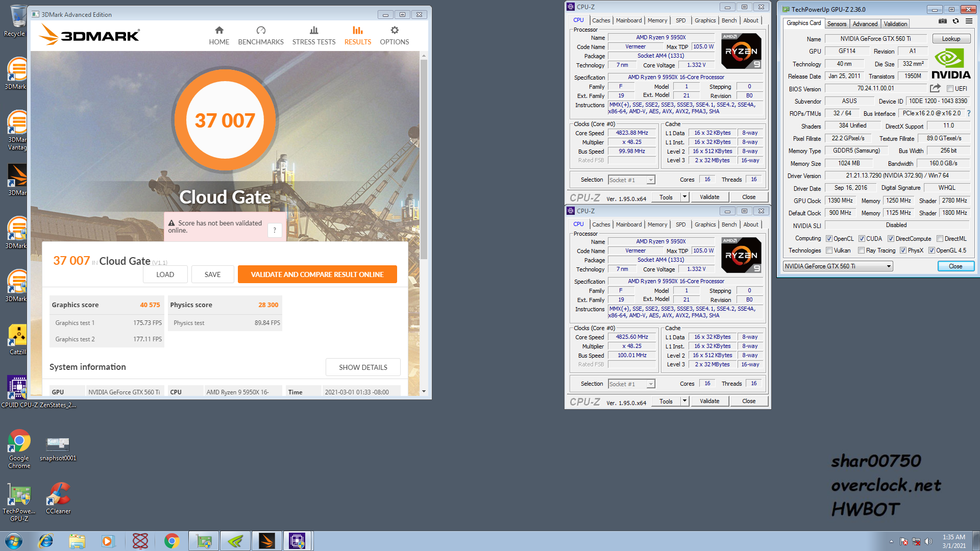Click the Windows Start orb
Viewport: 980px width, 551px height.
[14, 541]
